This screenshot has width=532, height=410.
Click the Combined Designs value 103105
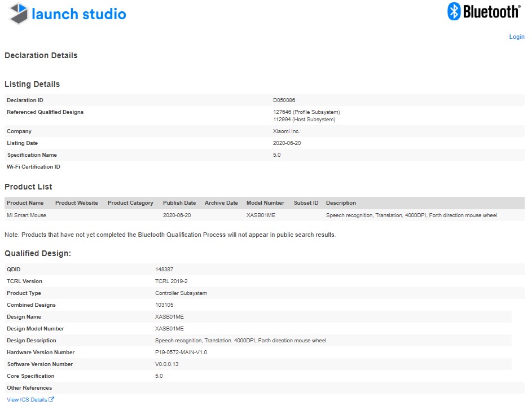click(x=164, y=305)
